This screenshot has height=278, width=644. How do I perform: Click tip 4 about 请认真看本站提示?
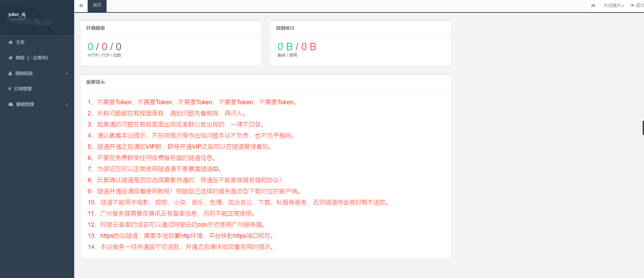click(192, 136)
